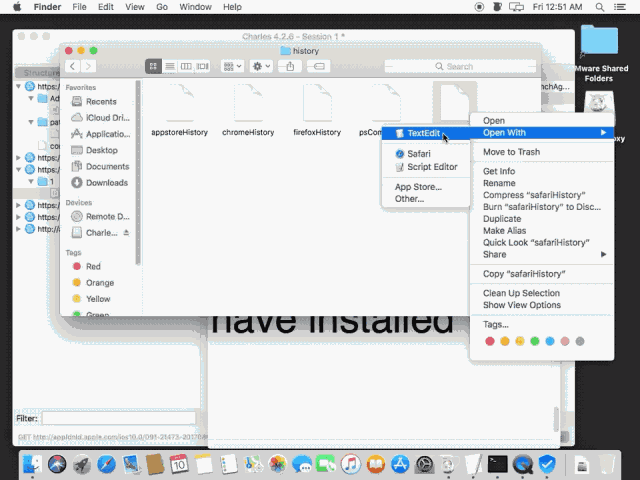Image resolution: width=640 pixels, height=480 pixels.
Task: Select the appstoreHistory file icon
Action: (x=179, y=103)
